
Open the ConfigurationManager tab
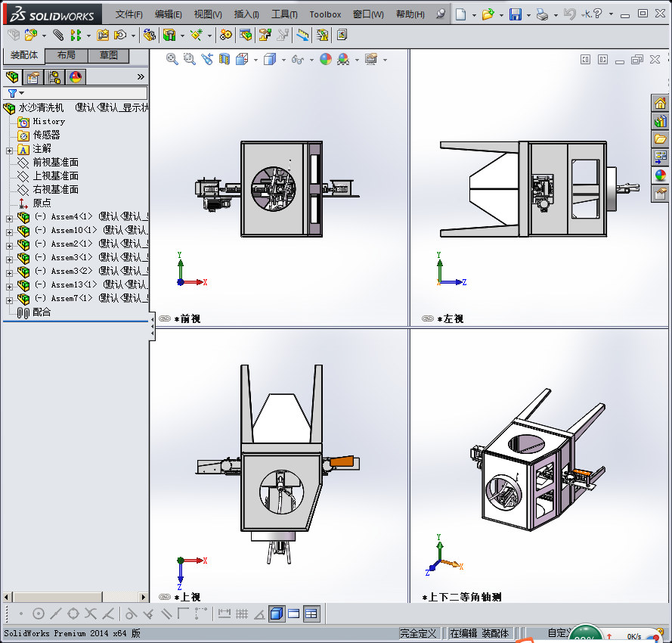54,77
